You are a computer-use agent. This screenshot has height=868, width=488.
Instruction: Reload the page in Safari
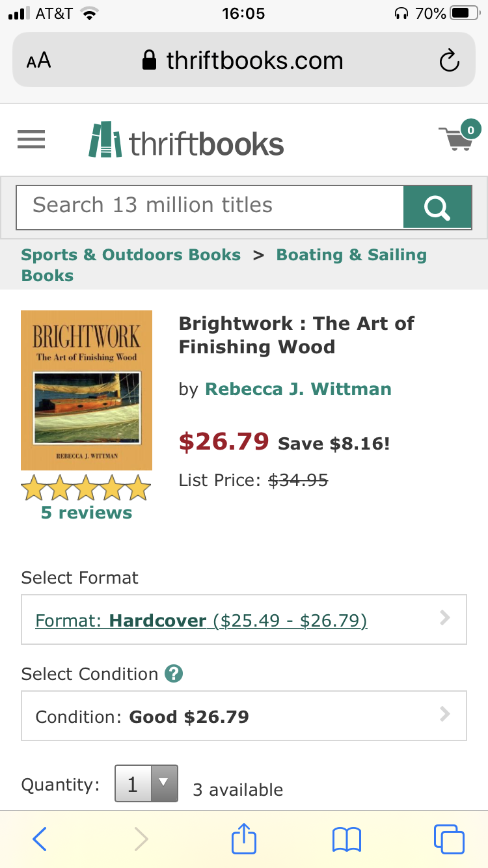point(450,61)
